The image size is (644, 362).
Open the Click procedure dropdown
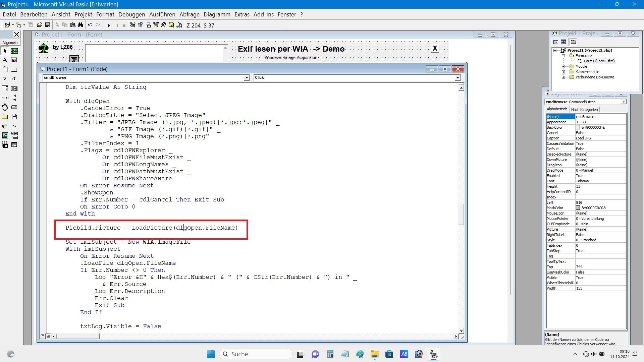(x=457, y=78)
